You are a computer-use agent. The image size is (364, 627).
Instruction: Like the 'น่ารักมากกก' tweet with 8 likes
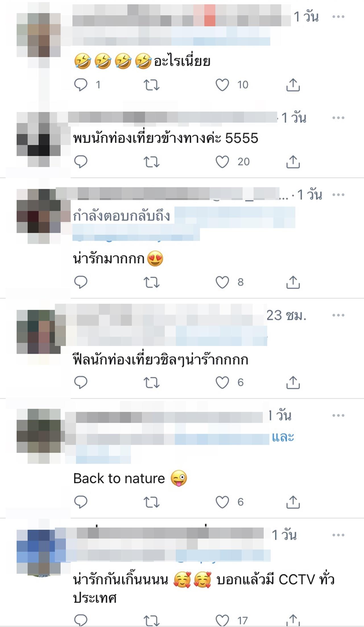(222, 282)
